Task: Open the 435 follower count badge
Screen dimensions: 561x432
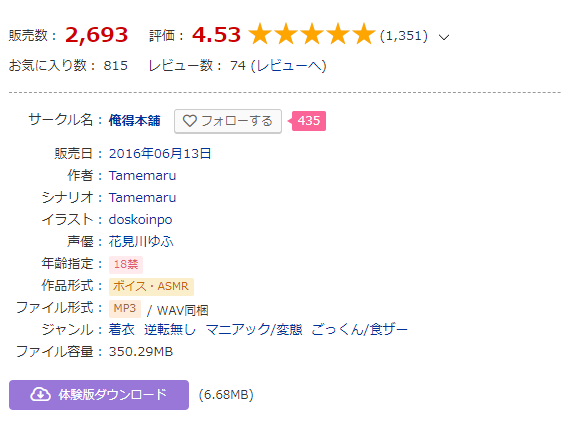Action: [x=308, y=121]
